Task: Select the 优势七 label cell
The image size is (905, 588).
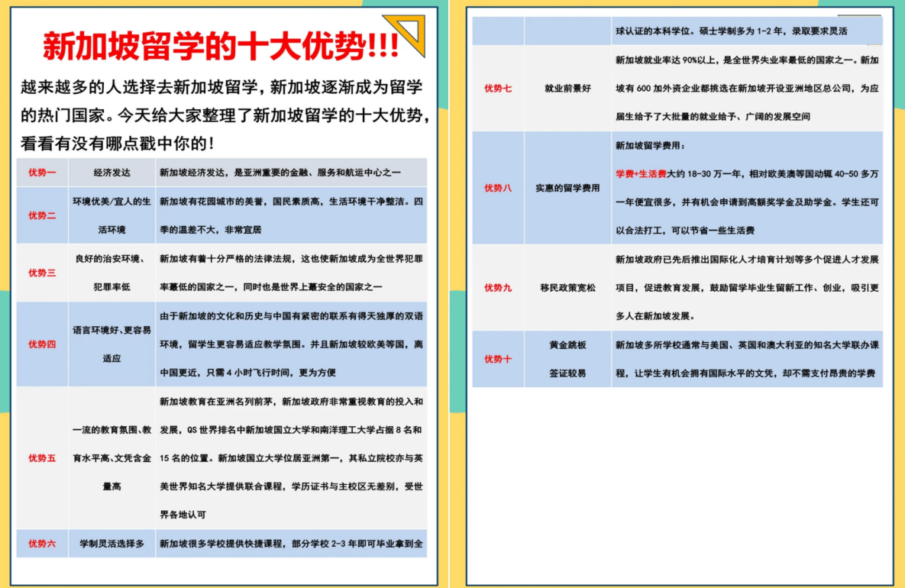Action: pos(498,89)
